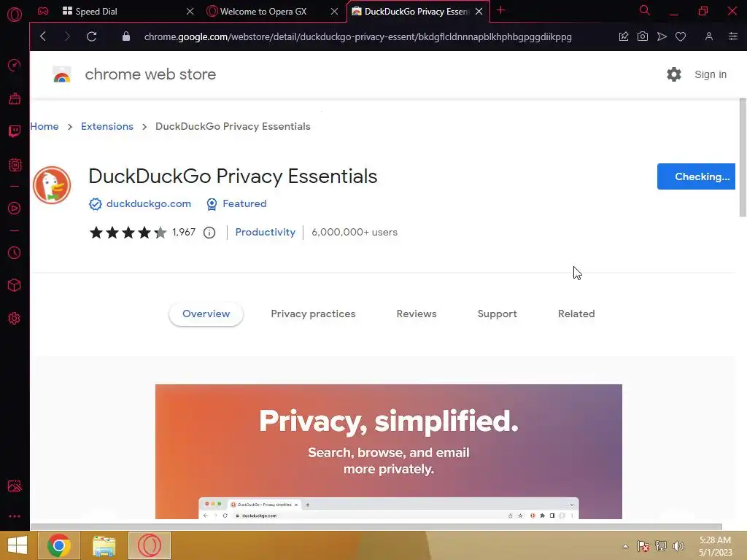This screenshot has height=560, width=747.
Task: Click the vertical page scrollbar
Action: 743,157
